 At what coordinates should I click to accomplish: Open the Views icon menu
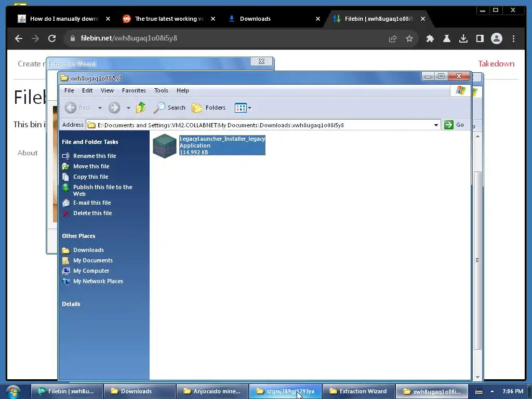pyautogui.click(x=243, y=108)
